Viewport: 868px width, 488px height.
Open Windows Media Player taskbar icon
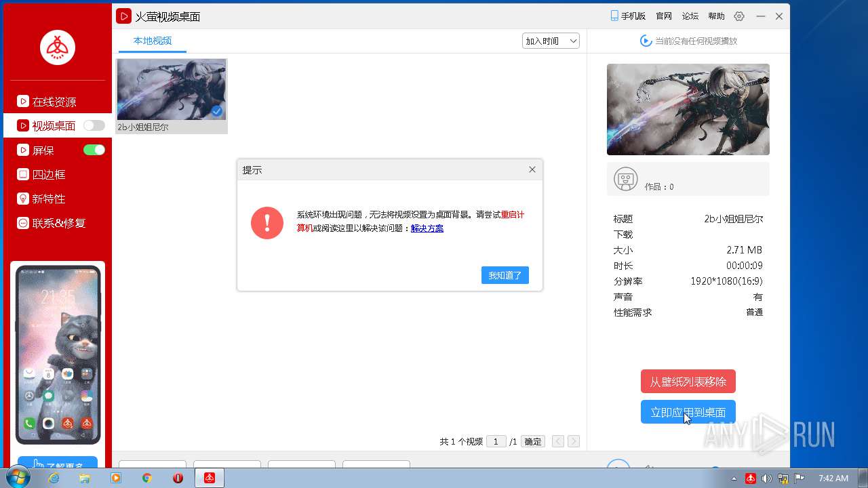[116, 478]
